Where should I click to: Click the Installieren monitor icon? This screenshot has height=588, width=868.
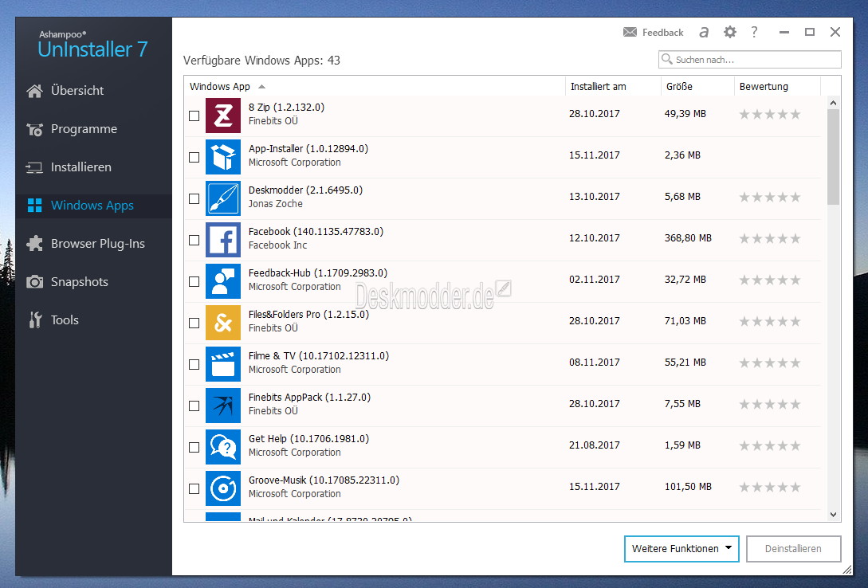tap(34, 167)
